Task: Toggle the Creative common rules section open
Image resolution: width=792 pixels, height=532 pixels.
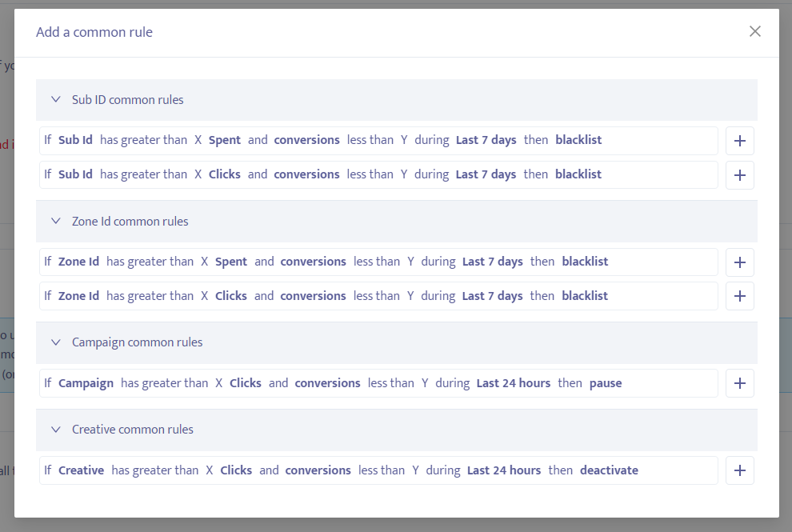Action: point(56,429)
